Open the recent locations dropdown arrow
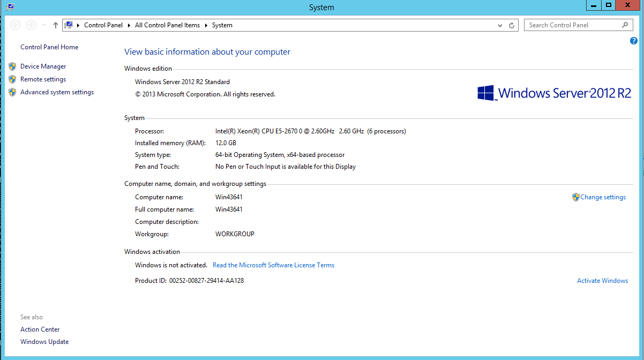Image resolution: width=644 pixels, height=360 pixels. coord(43,25)
